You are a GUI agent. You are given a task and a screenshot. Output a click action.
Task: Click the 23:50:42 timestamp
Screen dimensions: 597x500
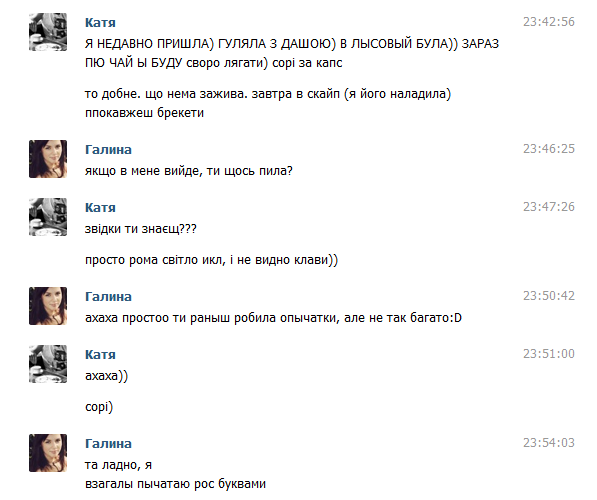pyautogui.click(x=549, y=296)
